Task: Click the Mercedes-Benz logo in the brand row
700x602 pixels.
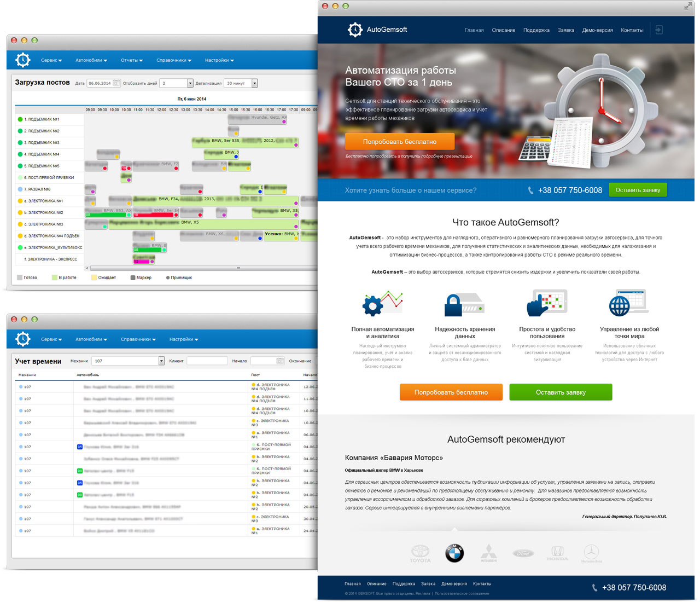Action: pos(591,553)
